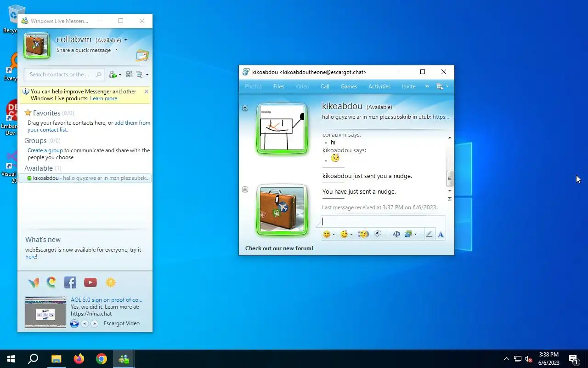
Task: Send a nudge to kikoabdou
Action: click(363, 234)
